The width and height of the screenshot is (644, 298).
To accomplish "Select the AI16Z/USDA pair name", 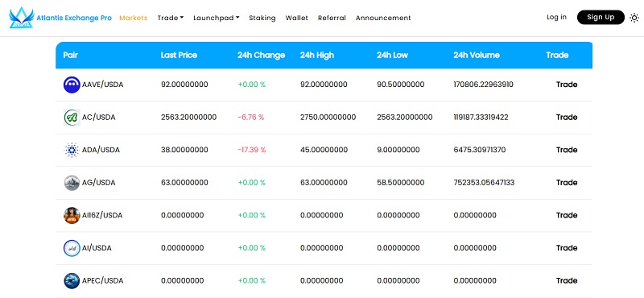I will coord(102,215).
